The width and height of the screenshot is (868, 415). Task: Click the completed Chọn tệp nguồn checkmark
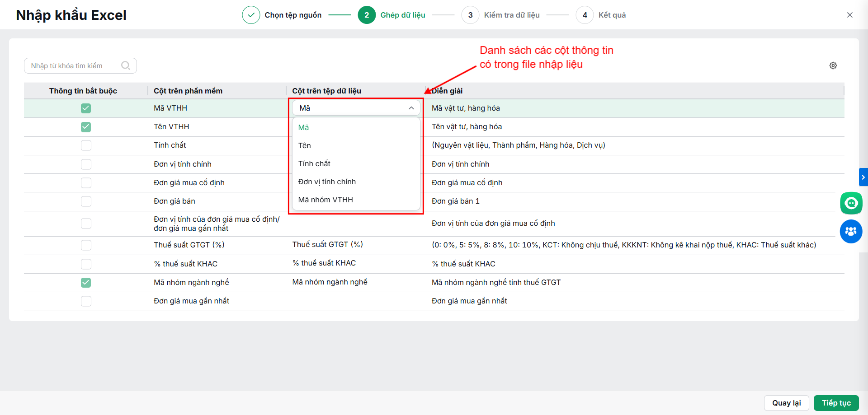tap(251, 15)
